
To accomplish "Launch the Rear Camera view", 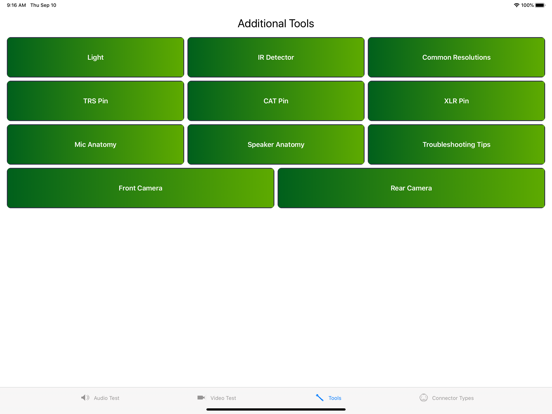I will 411,188.
